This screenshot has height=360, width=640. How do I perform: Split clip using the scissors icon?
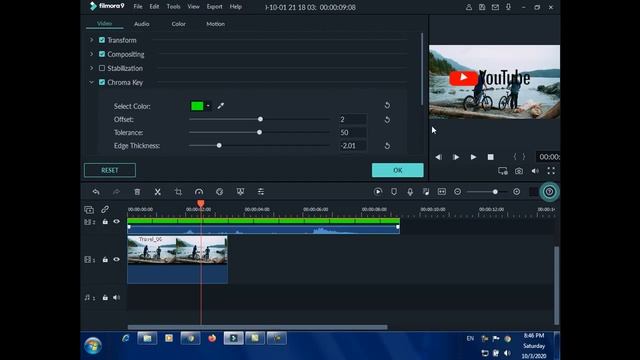(158, 192)
